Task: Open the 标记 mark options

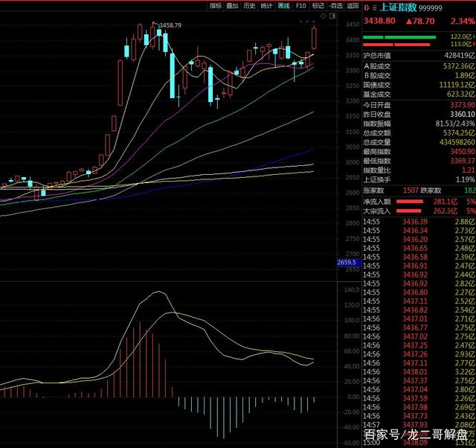Action: tap(318, 5)
